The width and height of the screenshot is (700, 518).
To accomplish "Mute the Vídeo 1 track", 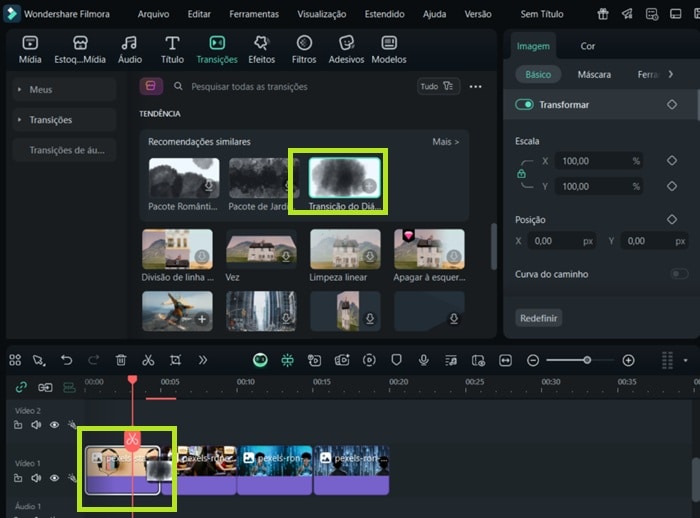I will [36, 478].
